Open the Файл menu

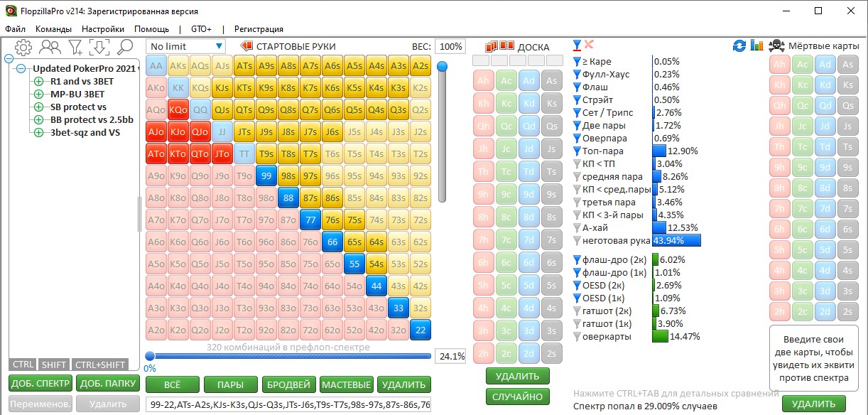point(16,29)
